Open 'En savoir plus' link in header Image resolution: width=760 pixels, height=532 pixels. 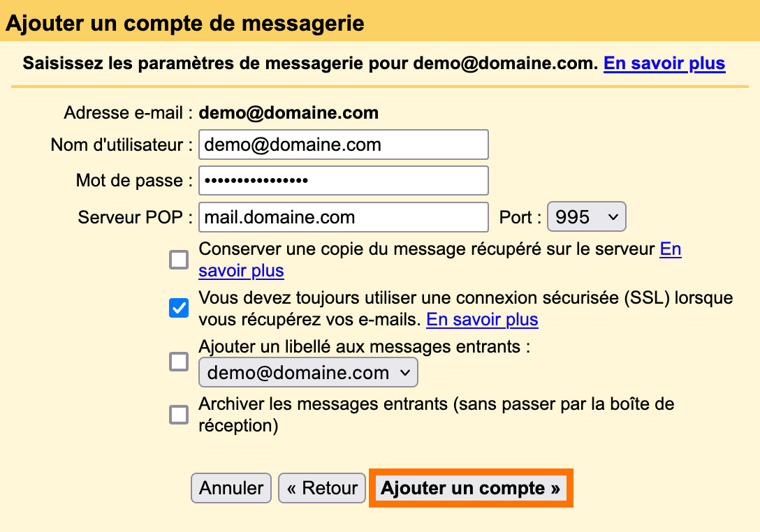[664, 64]
